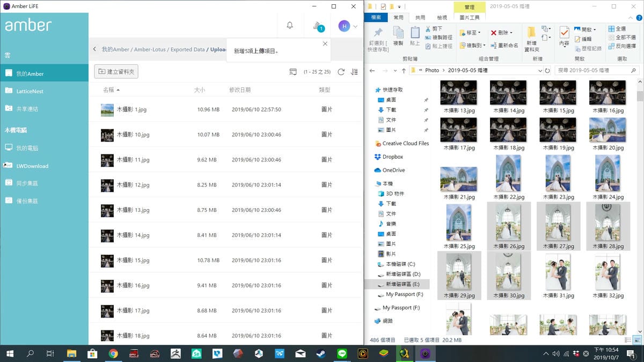
Task: Select 木攝影 1.jpg row in Amber
Action: coord(226,109)
